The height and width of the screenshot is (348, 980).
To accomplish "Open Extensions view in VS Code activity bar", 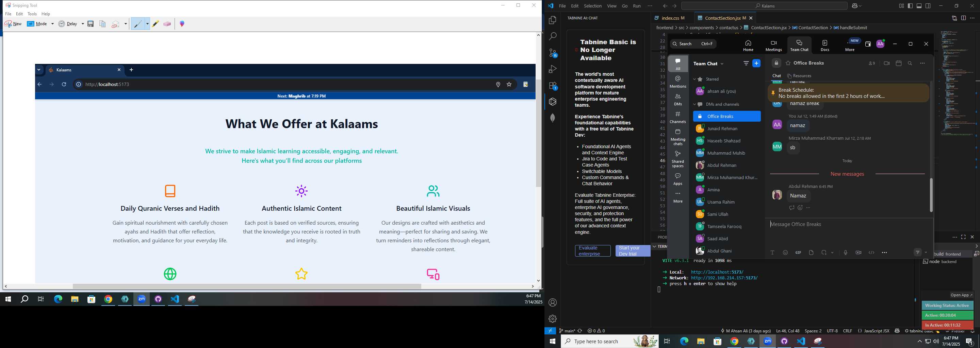I will point(553,86).
